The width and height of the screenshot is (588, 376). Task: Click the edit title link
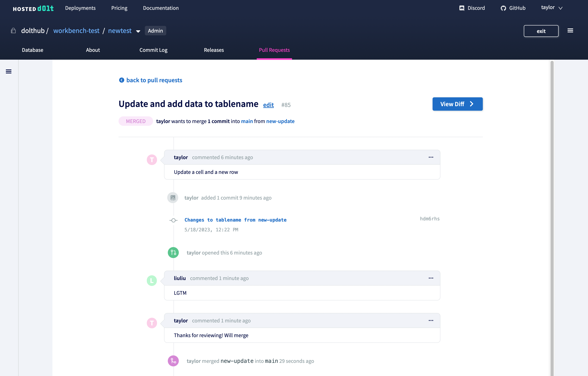tap(268, 105)
